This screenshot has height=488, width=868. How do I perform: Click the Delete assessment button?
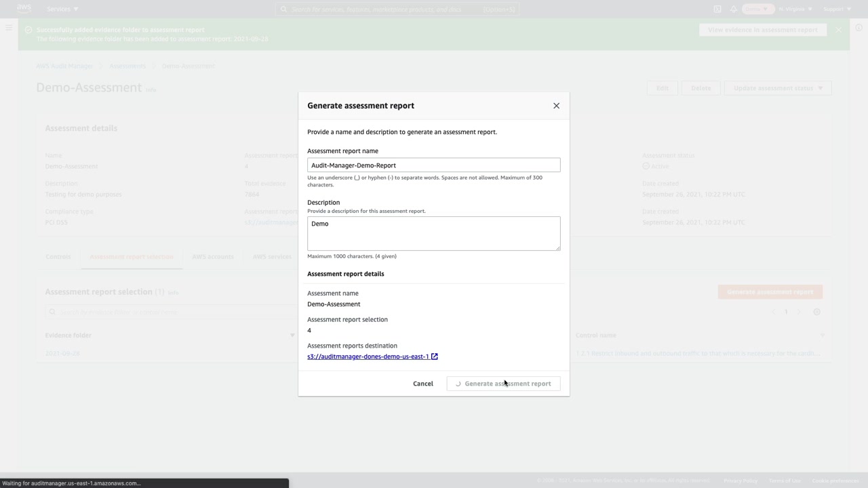pyautogui.click(x=701, y=88)
